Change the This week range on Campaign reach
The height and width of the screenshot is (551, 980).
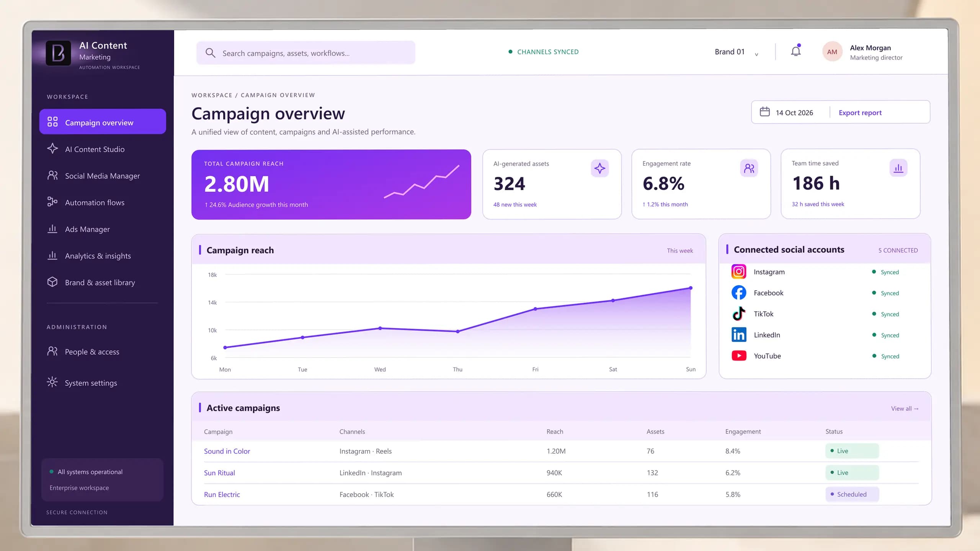[679, 251]
